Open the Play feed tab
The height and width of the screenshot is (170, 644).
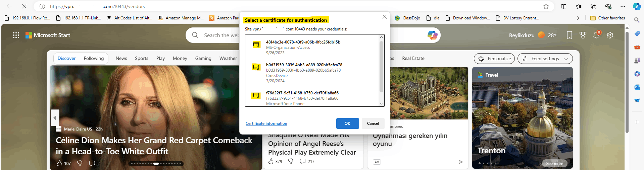(x=160, y=59)
